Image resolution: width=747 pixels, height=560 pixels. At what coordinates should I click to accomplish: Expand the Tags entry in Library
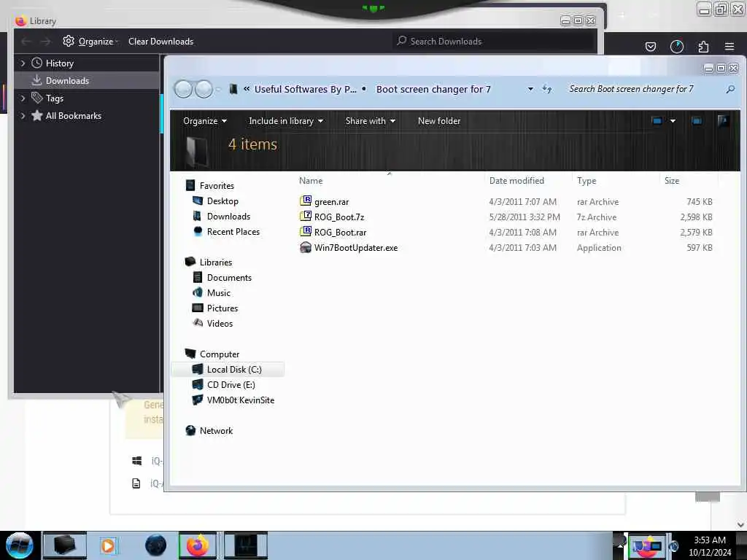click(23, 98)
